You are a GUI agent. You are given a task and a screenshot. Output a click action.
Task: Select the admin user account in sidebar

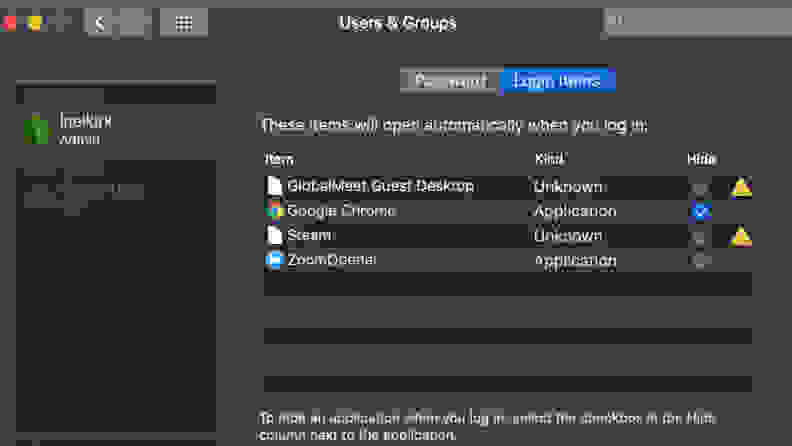[116, 129]
